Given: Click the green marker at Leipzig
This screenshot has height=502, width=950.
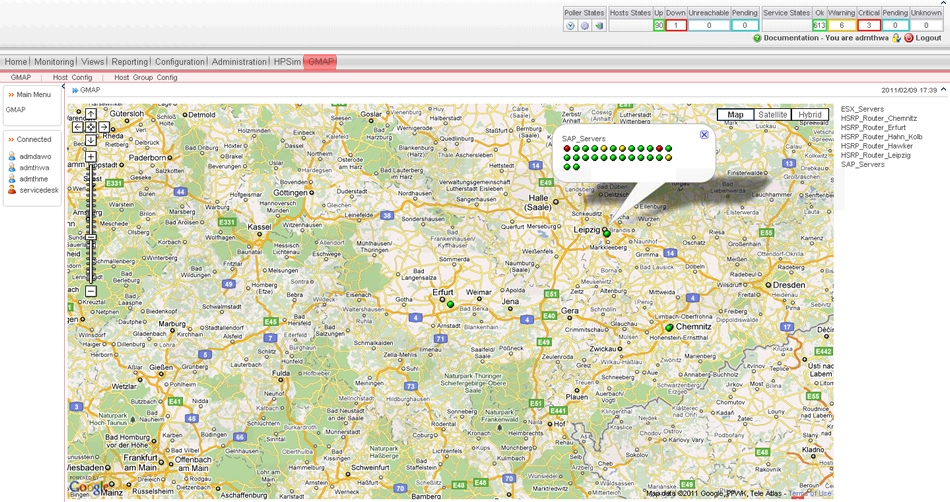Looking at the screenshot, I should (606, 233).
